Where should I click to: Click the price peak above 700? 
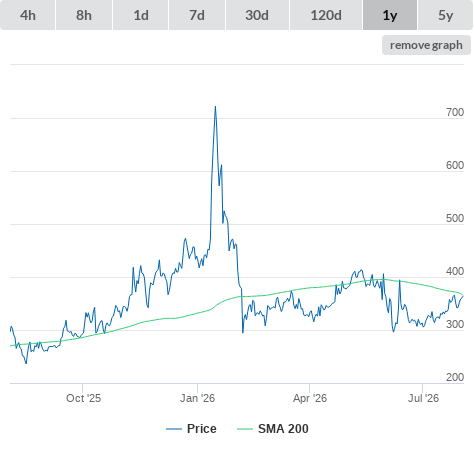point(215,107)
